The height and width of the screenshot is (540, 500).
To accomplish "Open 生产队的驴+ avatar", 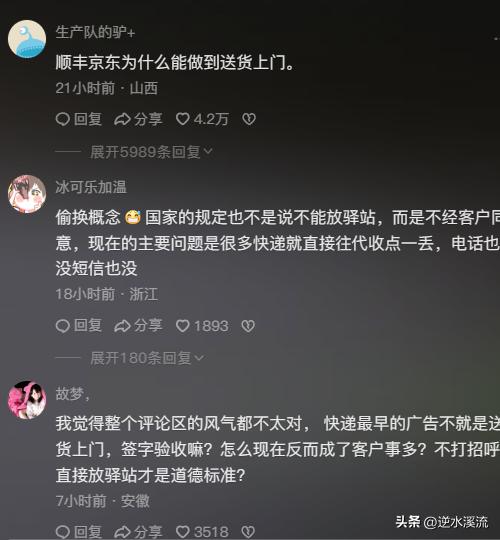I will (27, 39).
